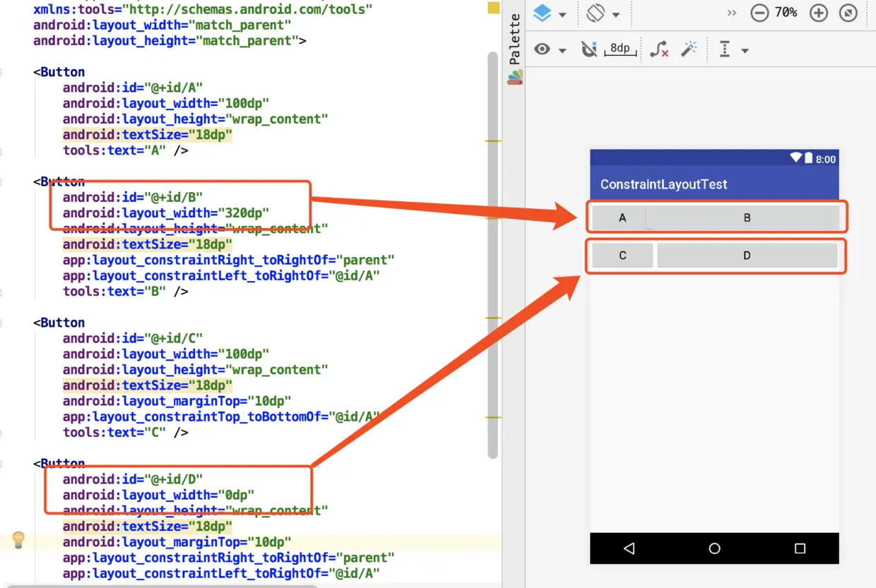This screenshot has width=876, height=588.
Task: Click the ConstraintLayoutTest app bar title
Action: click(x=664, y=185)
